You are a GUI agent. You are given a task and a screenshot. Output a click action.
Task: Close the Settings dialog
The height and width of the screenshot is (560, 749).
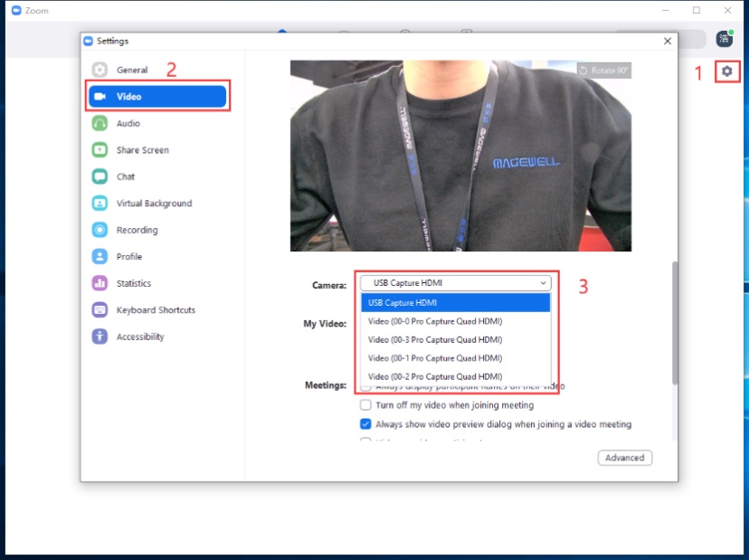[x=668, y=41]
